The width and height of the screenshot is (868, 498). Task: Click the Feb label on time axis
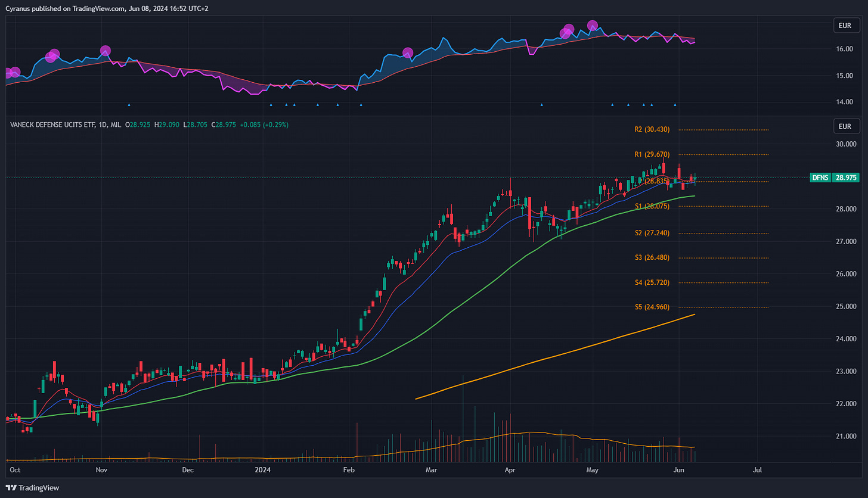[349, 469]
